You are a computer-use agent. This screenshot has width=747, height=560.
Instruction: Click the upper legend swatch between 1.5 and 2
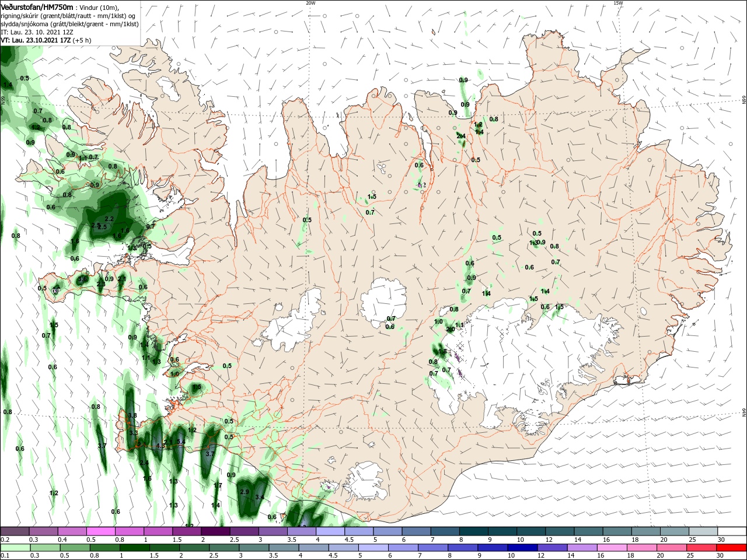[x=187, y=531]
